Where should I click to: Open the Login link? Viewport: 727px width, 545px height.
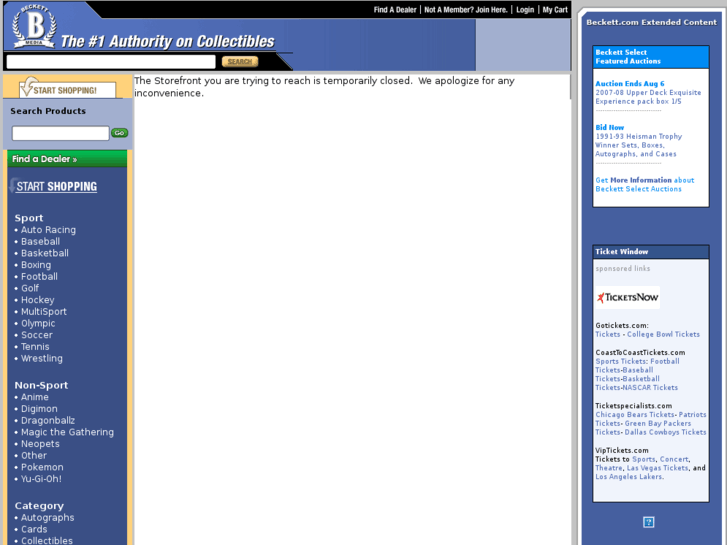tap(525, 10)
